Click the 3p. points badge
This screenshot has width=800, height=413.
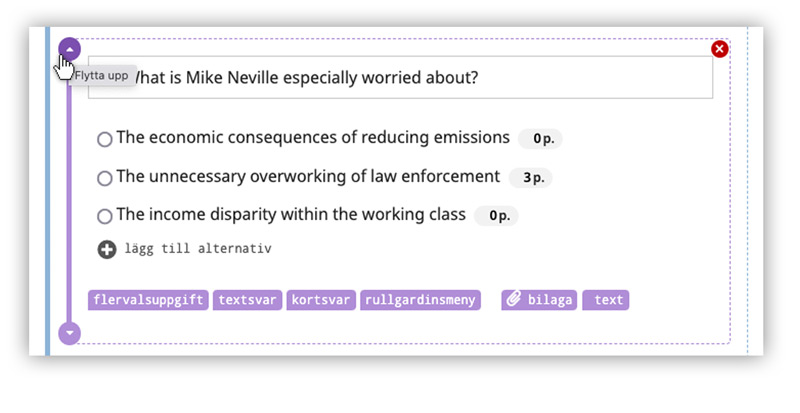point(530,178)
